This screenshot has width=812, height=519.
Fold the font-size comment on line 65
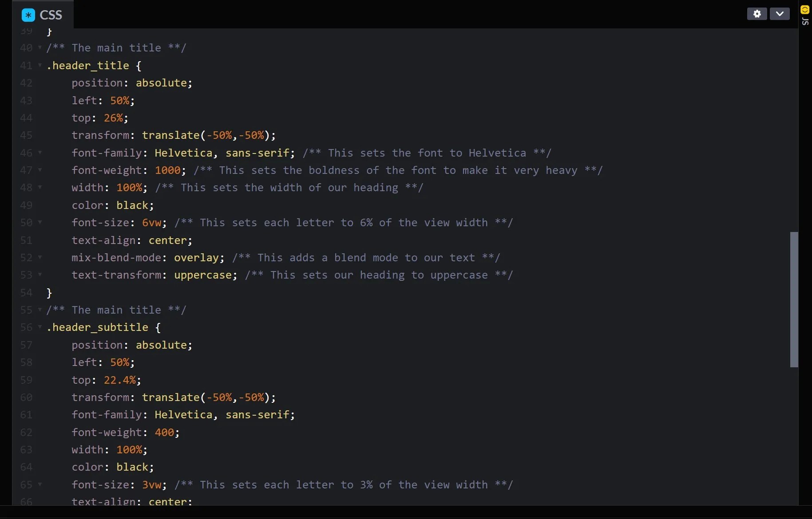(40, 484)
